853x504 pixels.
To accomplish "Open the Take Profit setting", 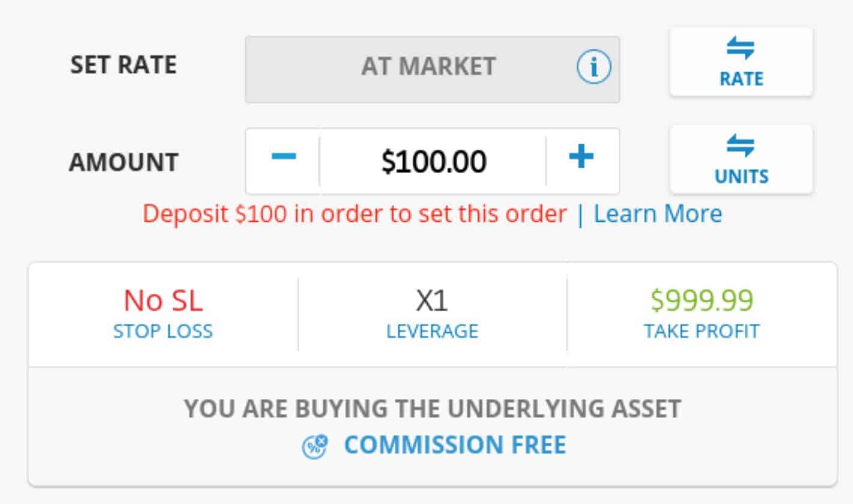I will tap(700, 312).
